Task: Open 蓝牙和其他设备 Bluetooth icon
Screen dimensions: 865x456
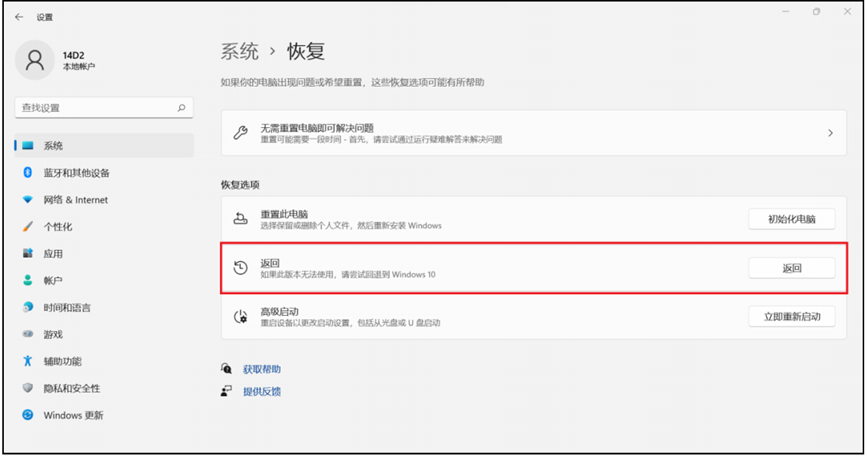Action: pos(28,173)
